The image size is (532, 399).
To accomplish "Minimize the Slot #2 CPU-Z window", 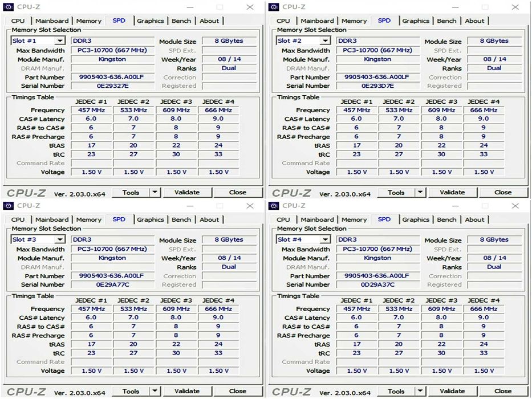I will click(x=456, y=7).
